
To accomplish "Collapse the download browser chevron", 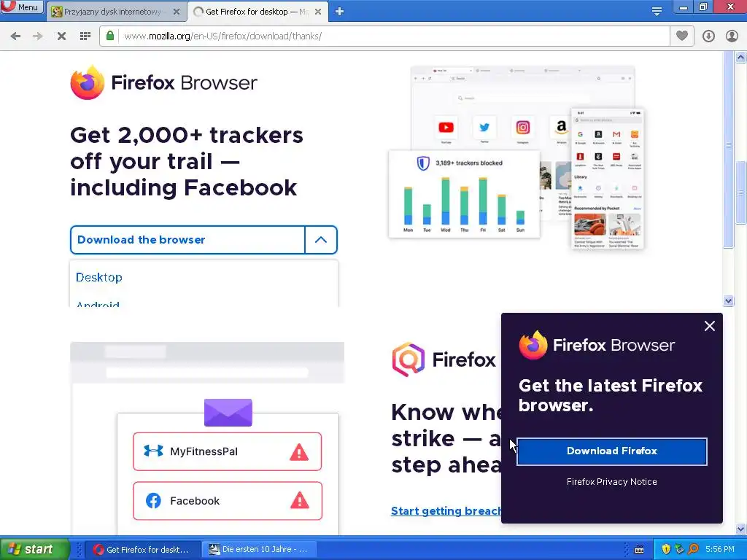I will tap(321, 240).
